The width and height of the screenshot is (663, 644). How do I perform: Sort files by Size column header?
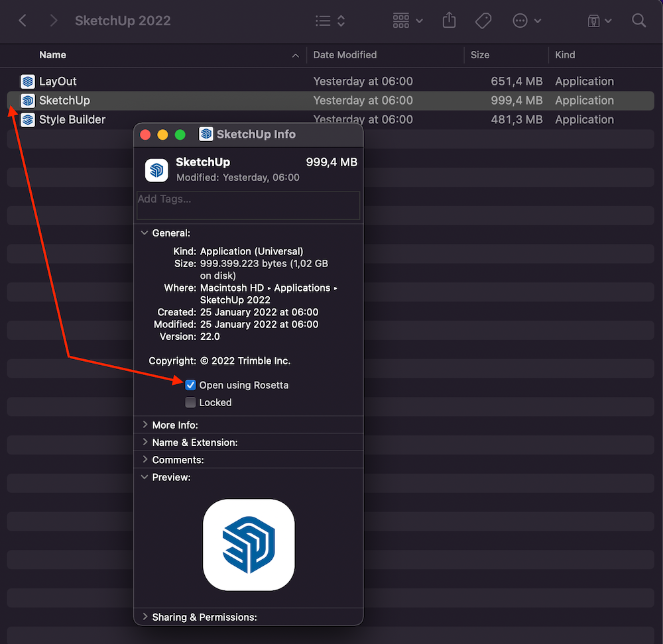point(480,55)
